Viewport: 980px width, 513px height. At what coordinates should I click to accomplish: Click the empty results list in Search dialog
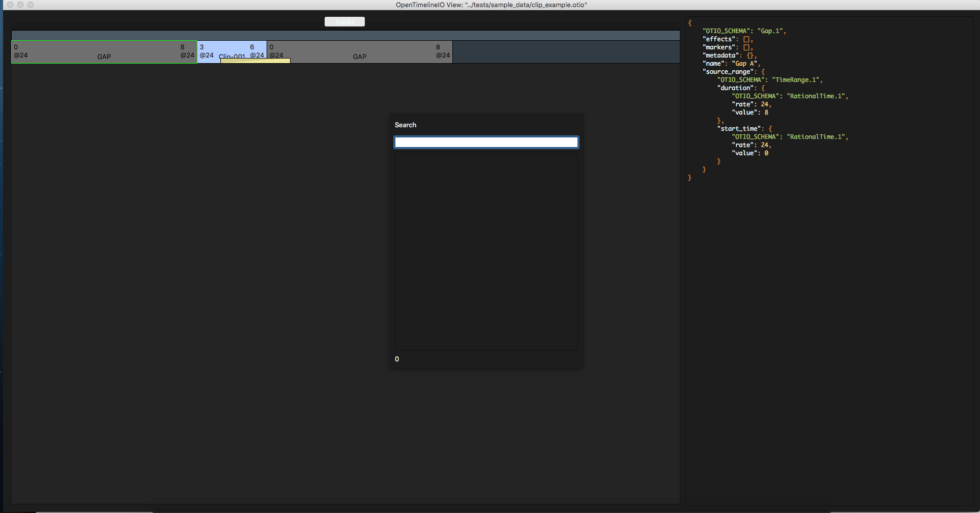[x=486, y=249]
